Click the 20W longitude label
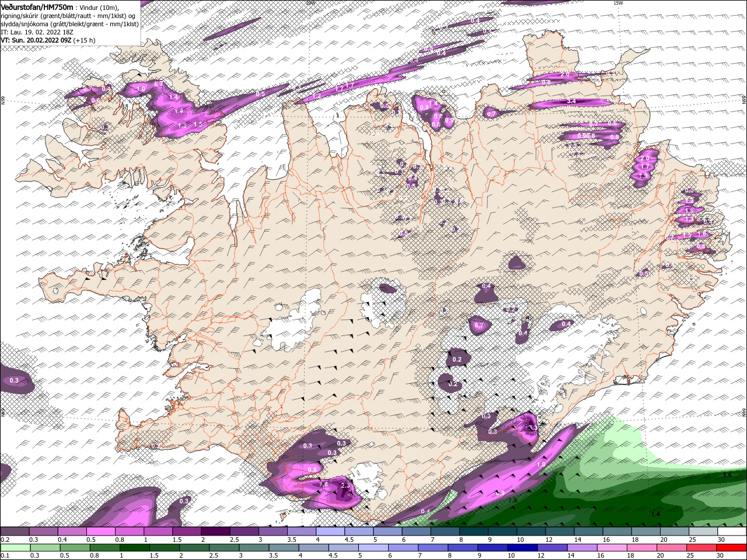This screenshot has height=560, width=747. 310,2
